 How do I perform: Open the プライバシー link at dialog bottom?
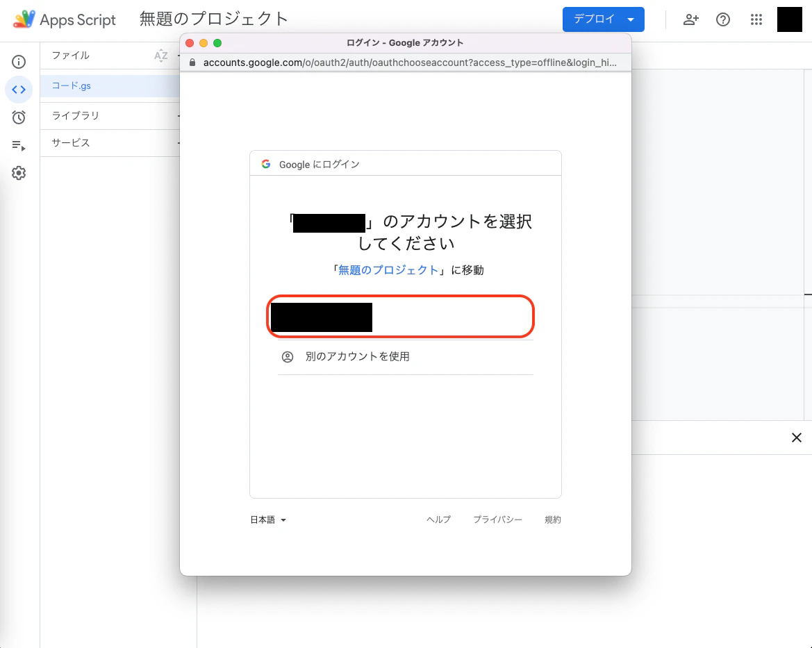[x=497, y=520]
